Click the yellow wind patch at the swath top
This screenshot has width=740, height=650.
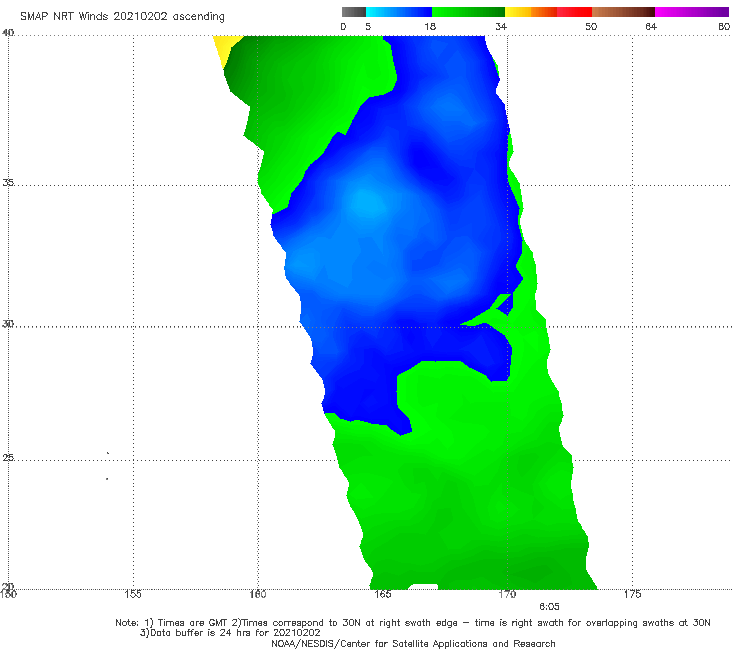pos(226,47)
